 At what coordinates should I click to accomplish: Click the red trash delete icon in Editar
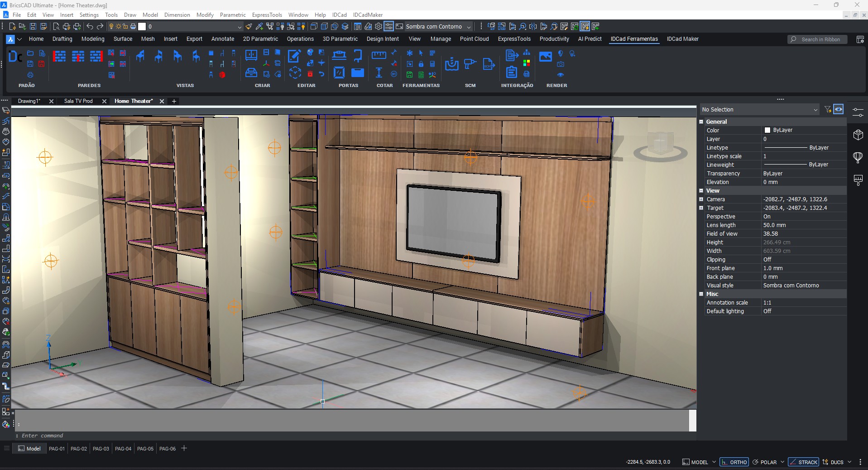(310, 74)
